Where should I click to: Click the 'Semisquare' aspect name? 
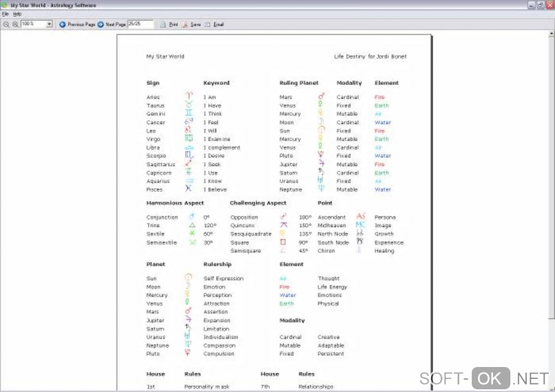coord(245,251)
